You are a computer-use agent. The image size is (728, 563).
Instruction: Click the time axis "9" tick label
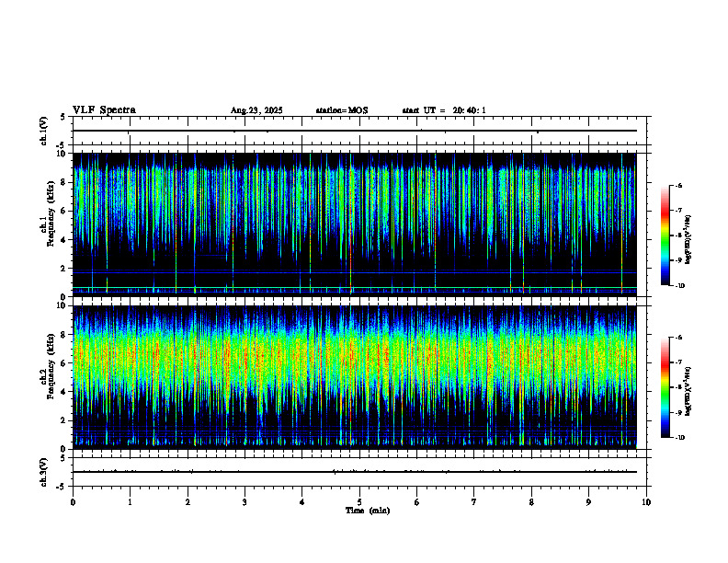tap(588, 502)
